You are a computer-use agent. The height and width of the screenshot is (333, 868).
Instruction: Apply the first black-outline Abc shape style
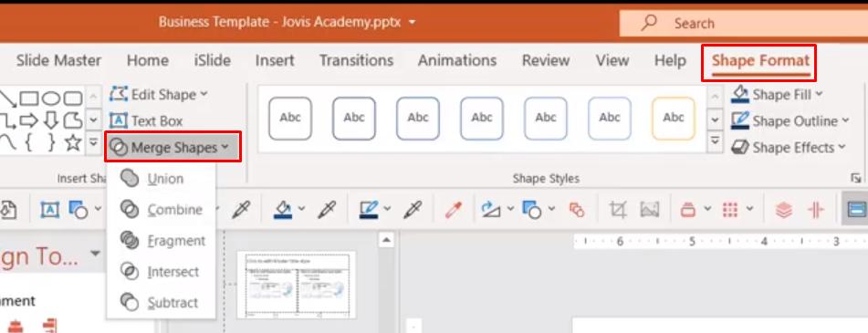pos(290,119)
